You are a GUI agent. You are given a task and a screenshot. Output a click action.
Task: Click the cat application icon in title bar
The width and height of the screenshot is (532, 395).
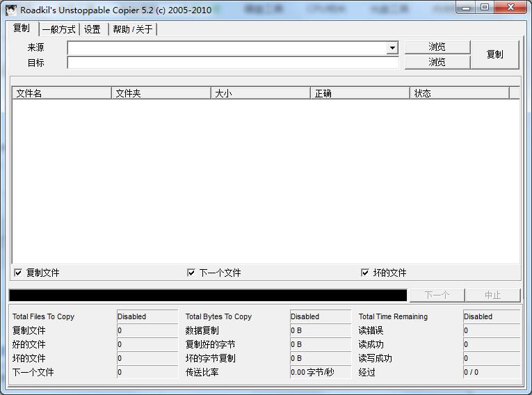tap(11, 10)
